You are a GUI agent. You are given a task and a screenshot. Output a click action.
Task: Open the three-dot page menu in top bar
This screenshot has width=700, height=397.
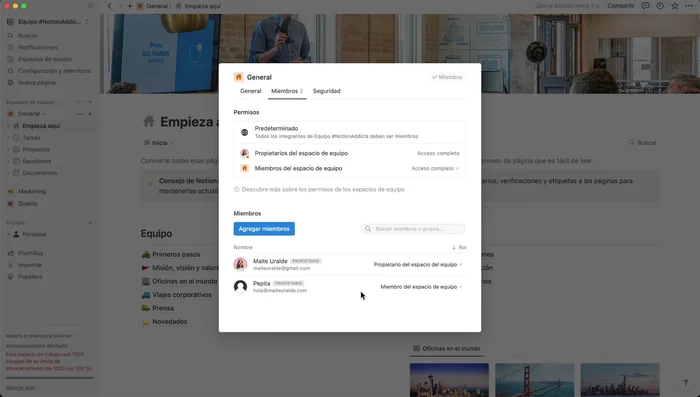(x=689, y=6)
